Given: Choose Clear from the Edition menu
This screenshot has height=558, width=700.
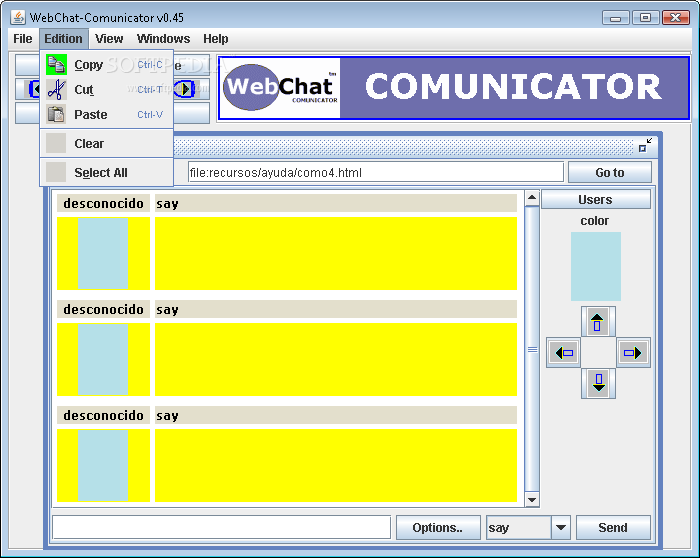Looking at the screenshot, I should pos(106,144).
